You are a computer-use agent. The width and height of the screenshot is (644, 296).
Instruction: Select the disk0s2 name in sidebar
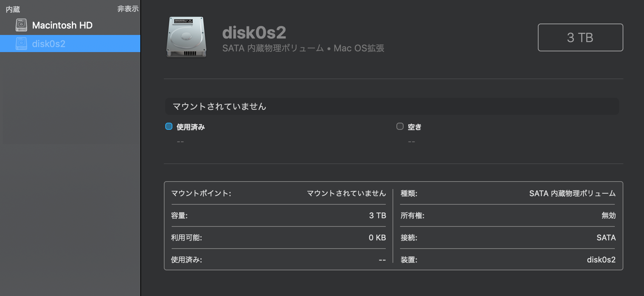pyautogui.click(x=49, y=44)
